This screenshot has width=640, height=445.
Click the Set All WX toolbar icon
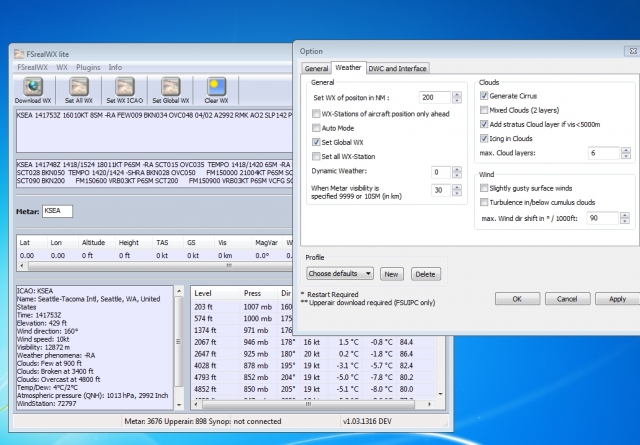pyautogui.click(x=79, y=87)
